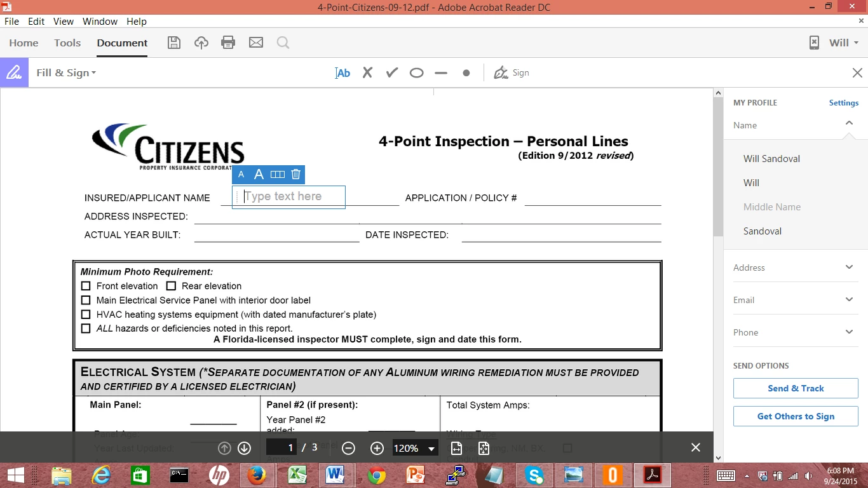Viewport: 868px width, 488px height.
Task: Click the Save file icon
Action: pyautogui.click(x=174, y=43)
